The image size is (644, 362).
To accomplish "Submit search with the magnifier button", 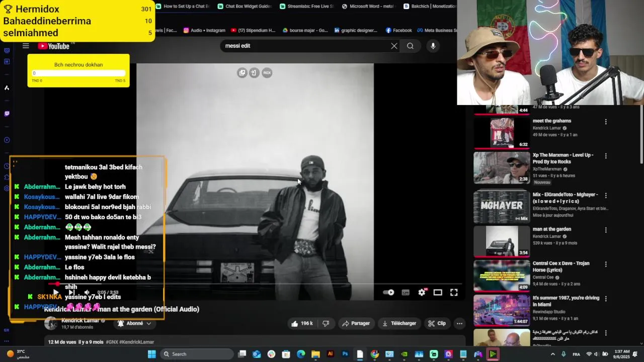I will 410,46.
